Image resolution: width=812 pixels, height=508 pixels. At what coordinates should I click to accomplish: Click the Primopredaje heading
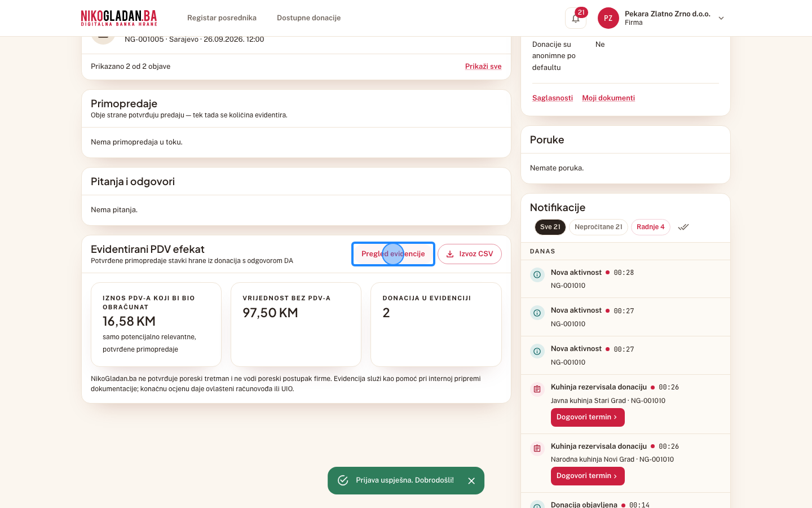124,104
